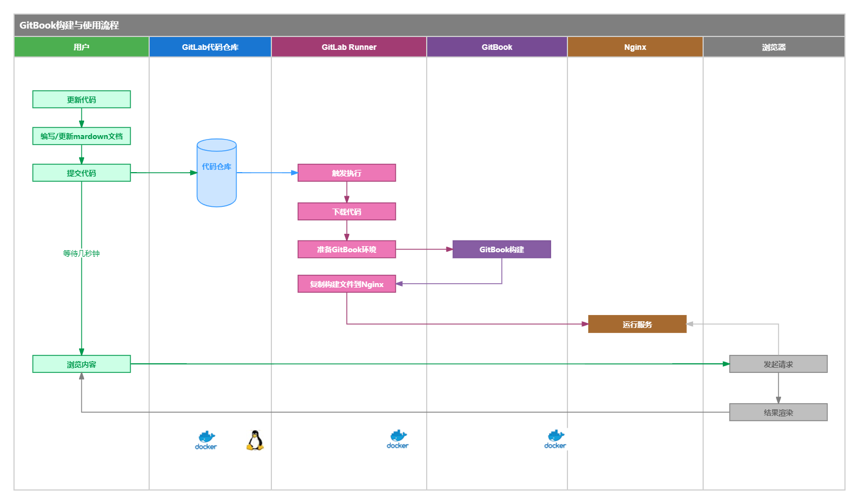The image size is (859, 504).
Task: Select the Linux penguin icon
Action: (x=255, y=441)
